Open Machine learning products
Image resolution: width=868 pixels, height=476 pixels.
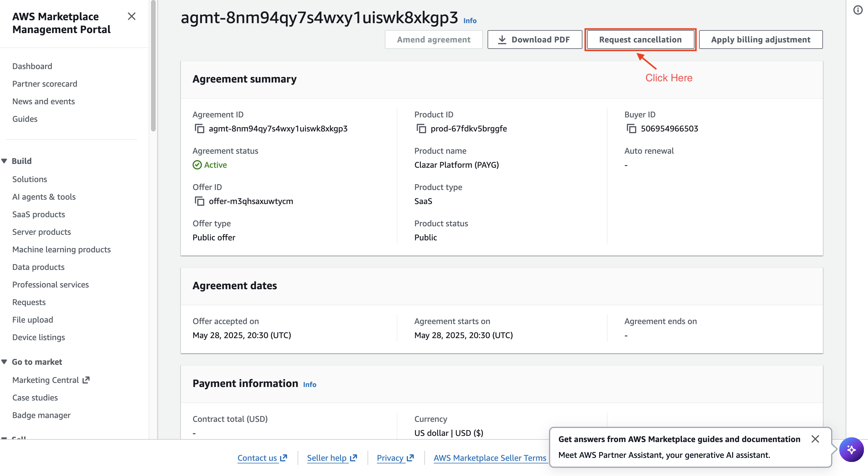(61, 249)
